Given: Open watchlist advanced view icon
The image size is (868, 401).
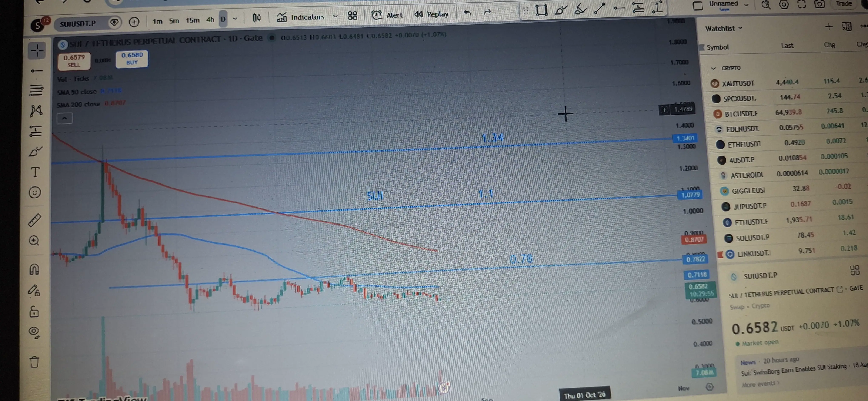Looking at the screenshot, I should 847,26.
